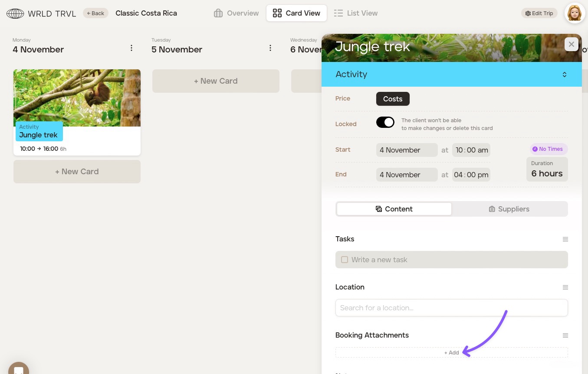This screenshot has height=374, width=588.
Task: Open 4 November column three-dot menu
Action: (x=131, y=48)
